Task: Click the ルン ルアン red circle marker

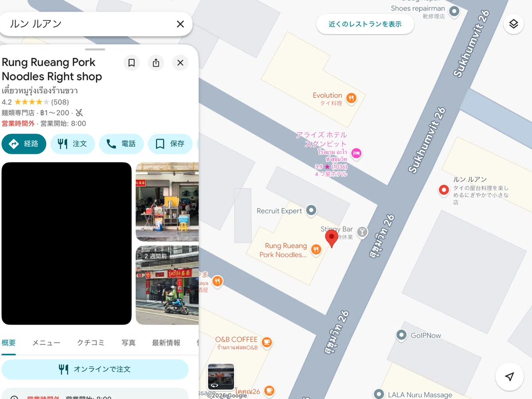Action: click(444, 190)
